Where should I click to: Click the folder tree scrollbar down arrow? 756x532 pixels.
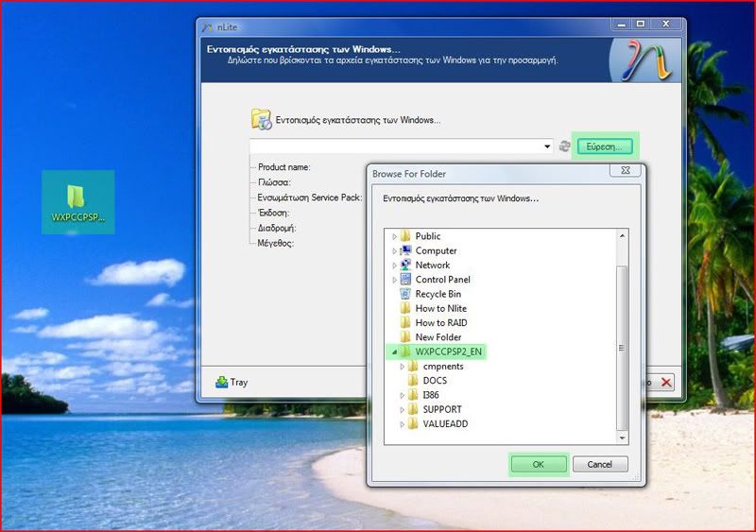[x=622, y=438]
